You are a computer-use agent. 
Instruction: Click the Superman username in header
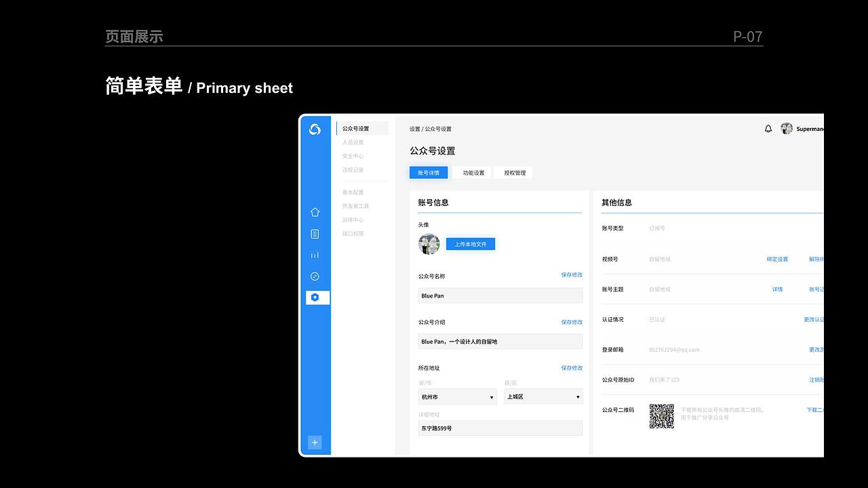click(x=810, y=129)
